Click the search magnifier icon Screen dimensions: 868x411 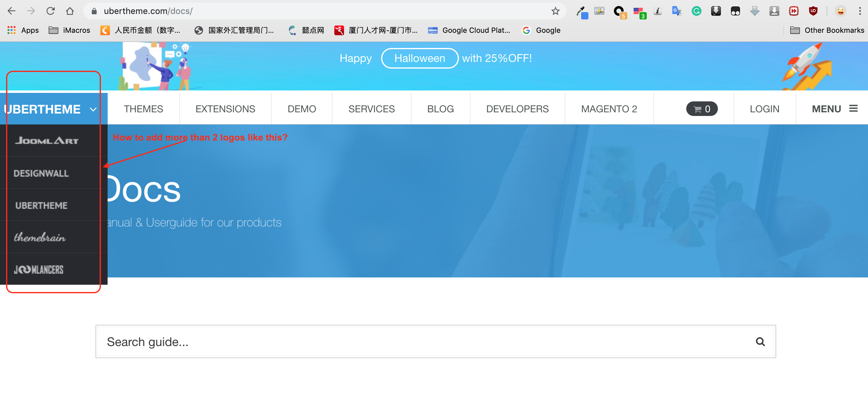click(x=760, y=342)
